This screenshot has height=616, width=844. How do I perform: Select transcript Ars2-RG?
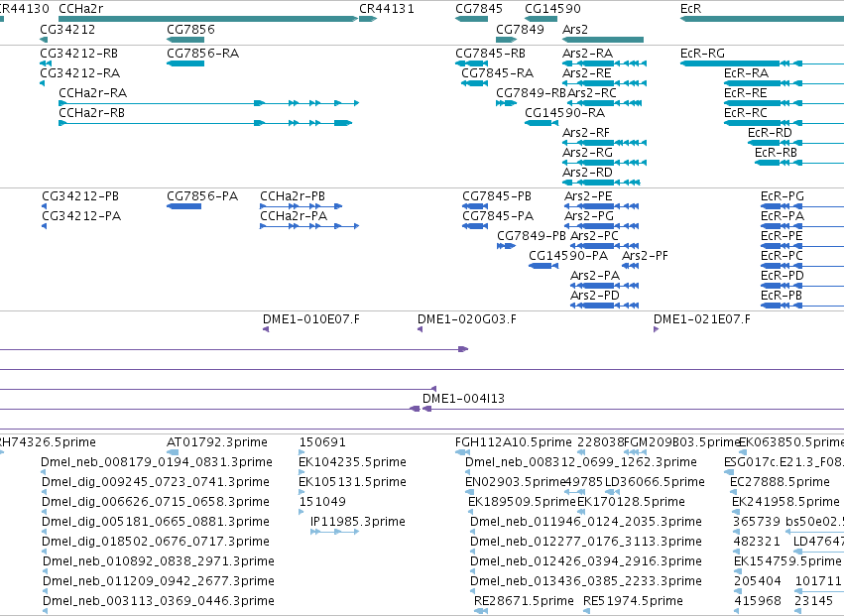604,163
